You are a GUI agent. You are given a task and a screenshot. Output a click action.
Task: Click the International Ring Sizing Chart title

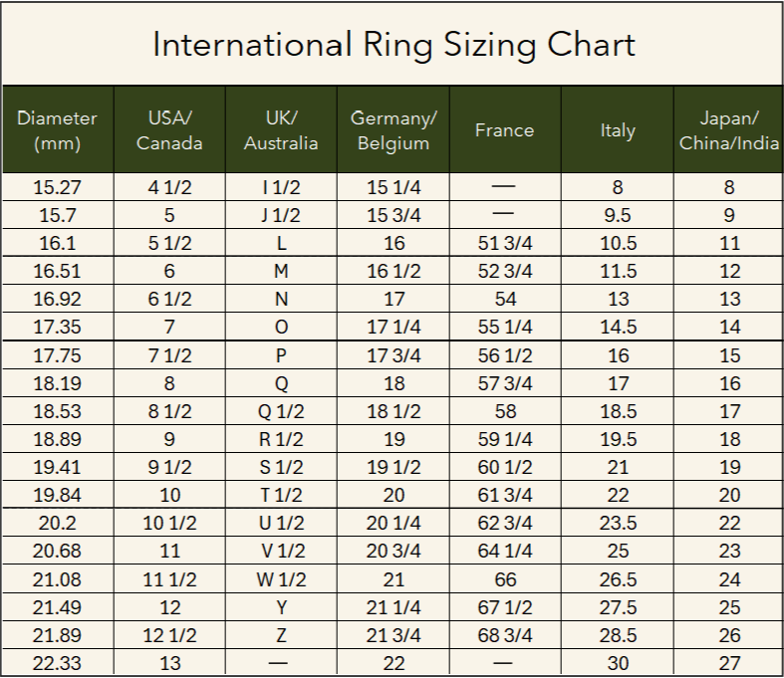393,45
